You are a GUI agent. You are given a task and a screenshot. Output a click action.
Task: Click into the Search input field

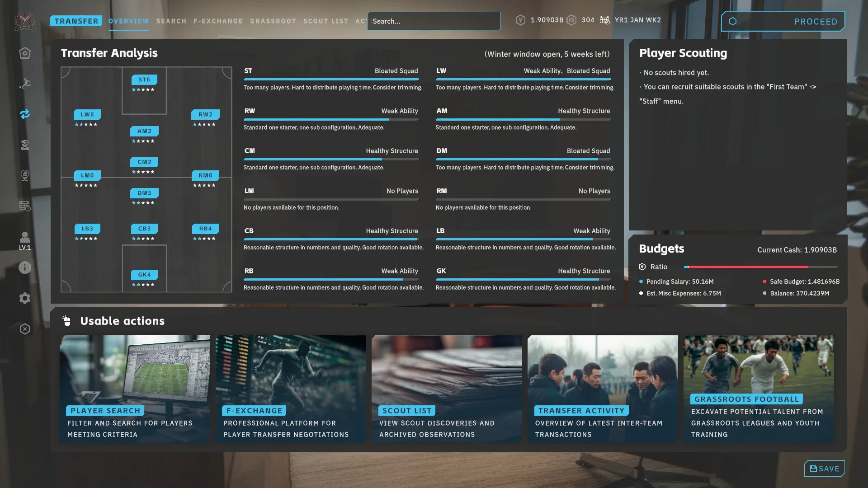click(x=434, y=21)
